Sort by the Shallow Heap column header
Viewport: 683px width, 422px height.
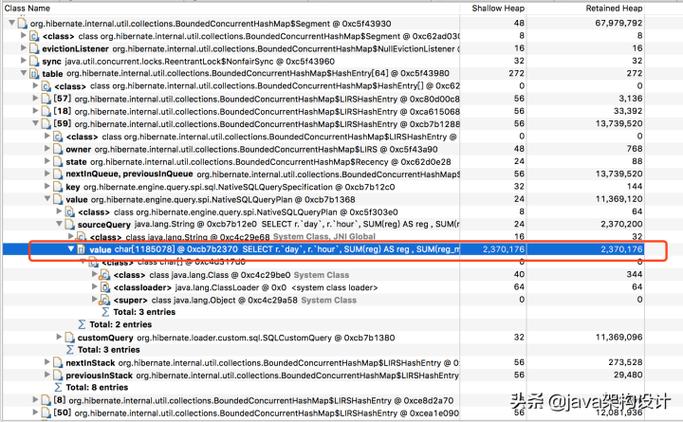coord(498,8)
